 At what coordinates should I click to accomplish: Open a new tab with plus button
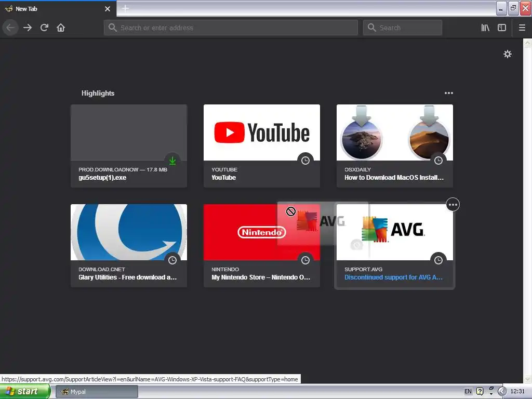tap(125, 8)
